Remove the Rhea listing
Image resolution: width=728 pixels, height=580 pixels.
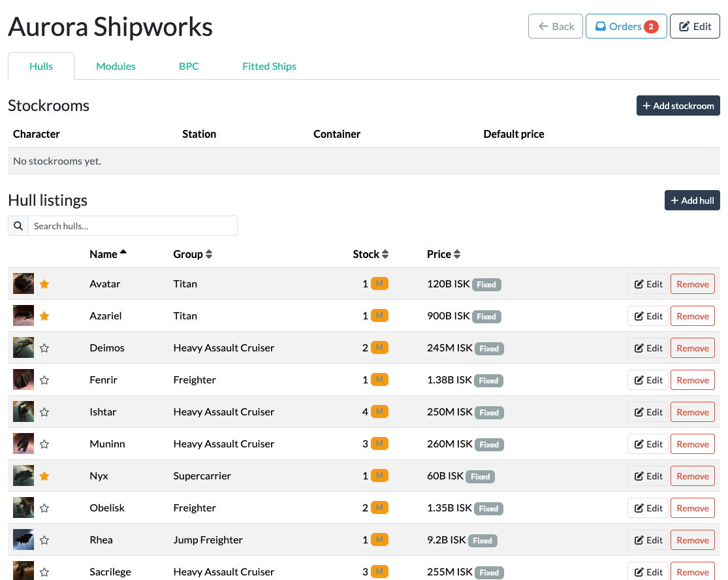pyautogui.click(x=692, y=541)
